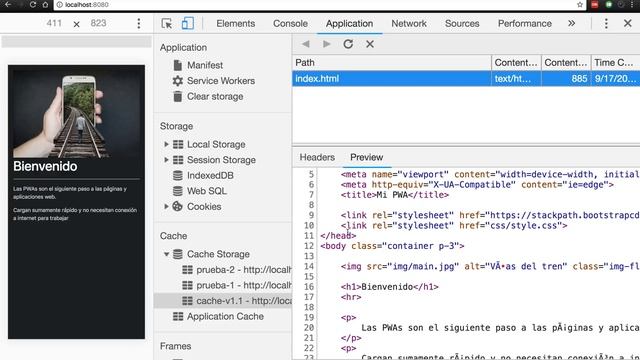
Task: Click the 885 content length cell
Action: (x=566, y=78)
